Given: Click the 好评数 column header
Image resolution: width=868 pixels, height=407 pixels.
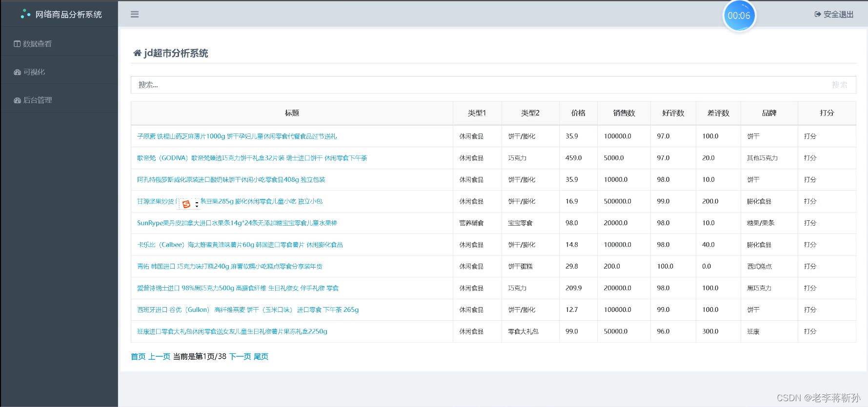Looking at the screenshot, I should 673,113.
